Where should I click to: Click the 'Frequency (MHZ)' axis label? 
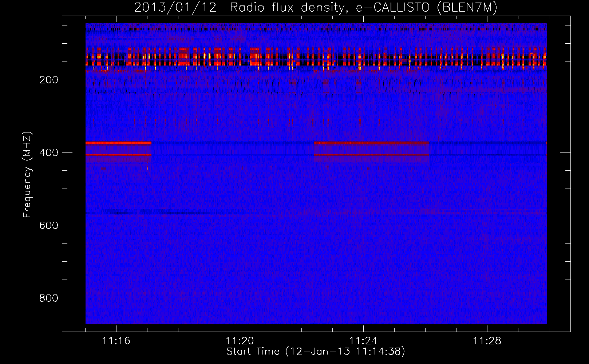pyautogui.click(x=27, y=175)
